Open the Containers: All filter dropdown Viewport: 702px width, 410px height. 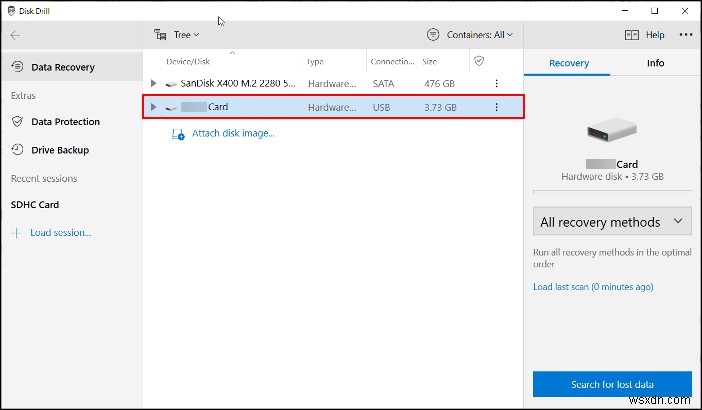tap(479, 35)
